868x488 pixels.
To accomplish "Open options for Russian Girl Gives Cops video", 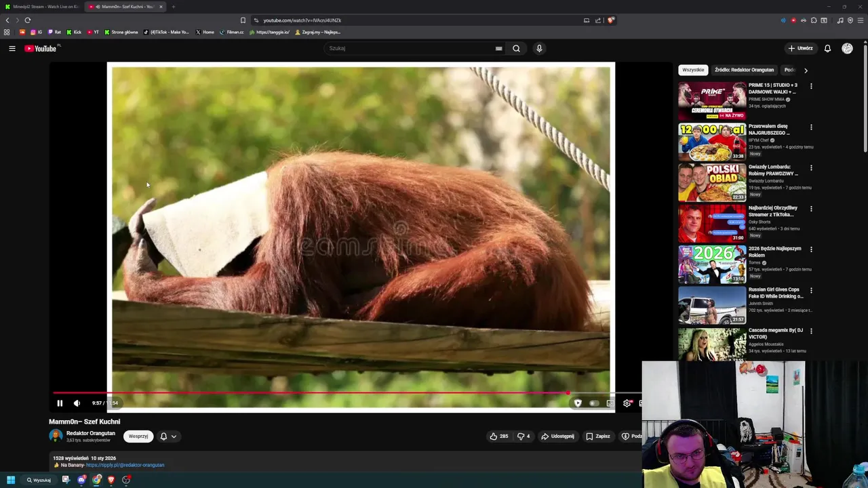I will [811, 290].
